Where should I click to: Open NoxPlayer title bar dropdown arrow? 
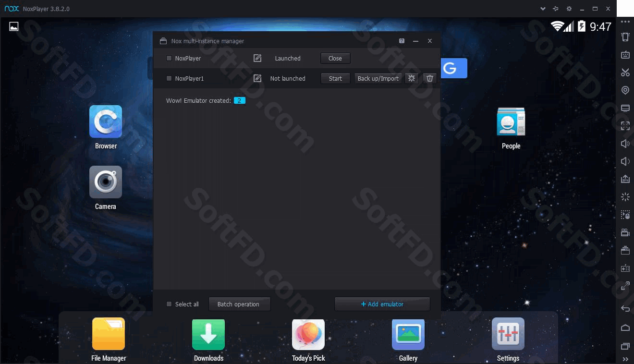coord(543,9)
